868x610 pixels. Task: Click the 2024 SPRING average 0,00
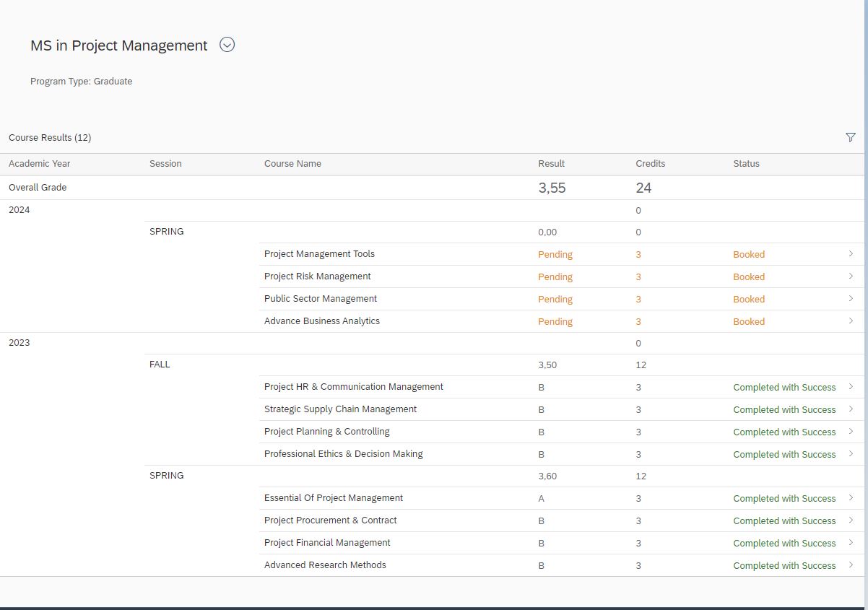547,232
